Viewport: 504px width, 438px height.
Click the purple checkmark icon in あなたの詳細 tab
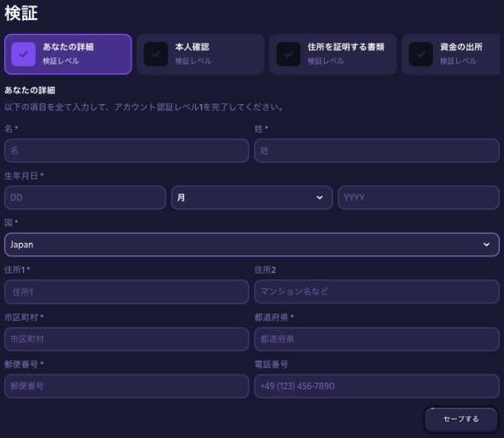pos(23,54)
